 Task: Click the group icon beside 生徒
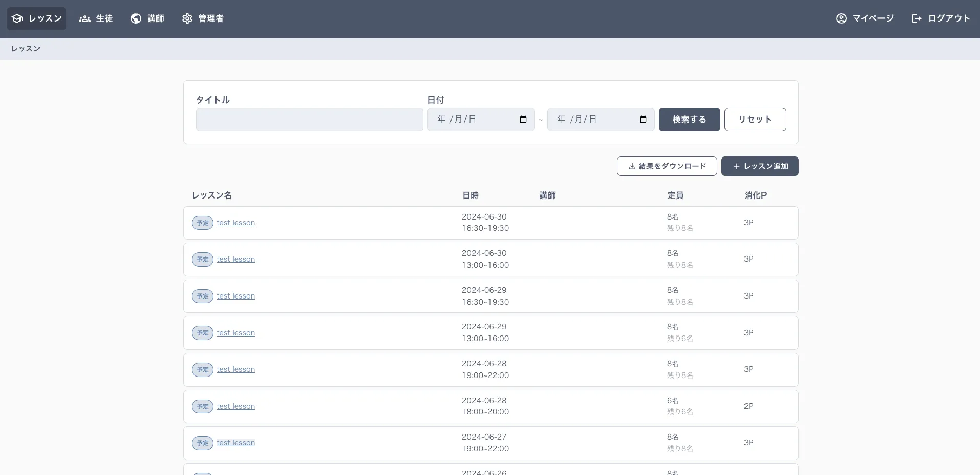[84, 18]
